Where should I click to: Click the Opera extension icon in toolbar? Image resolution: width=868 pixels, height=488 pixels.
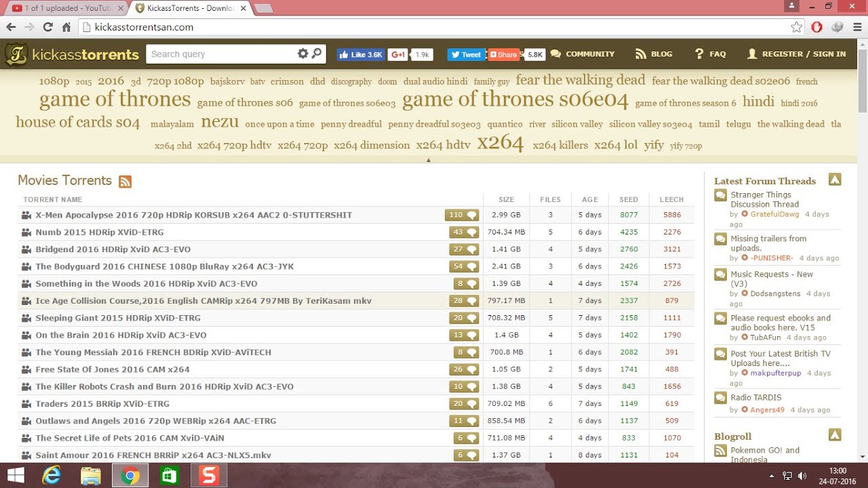coord(817,27)
